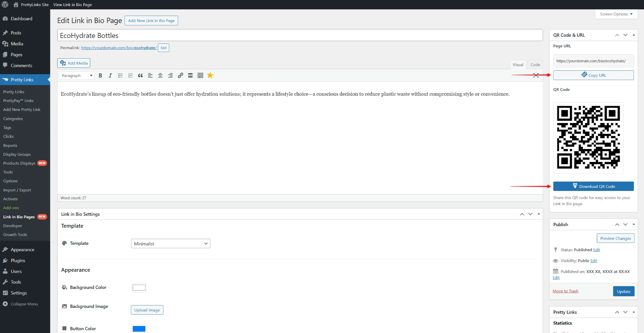This screenshot has width=644, height=333.
Task: Collapse the Link in Bio Settings panel
Action: click(x=539, y=214)
